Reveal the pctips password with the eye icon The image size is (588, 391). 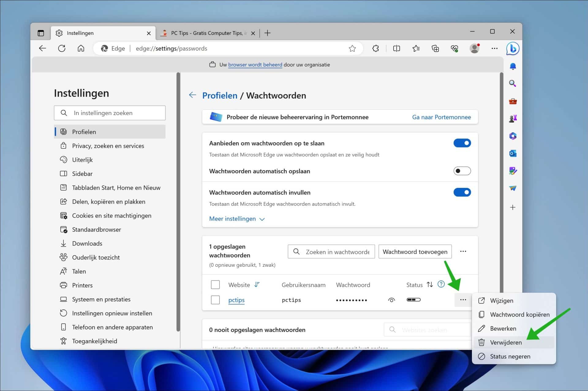pos(391,300)
